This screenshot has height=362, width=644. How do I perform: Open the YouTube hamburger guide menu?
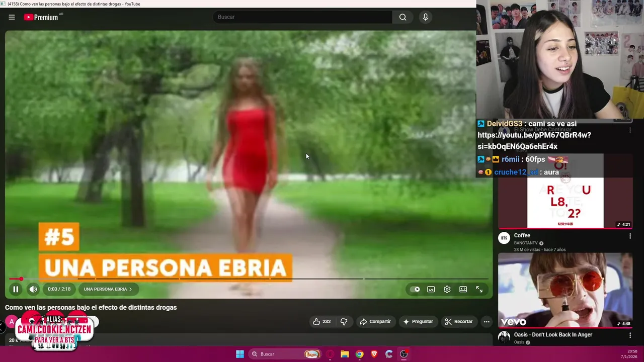pos(12,17)
